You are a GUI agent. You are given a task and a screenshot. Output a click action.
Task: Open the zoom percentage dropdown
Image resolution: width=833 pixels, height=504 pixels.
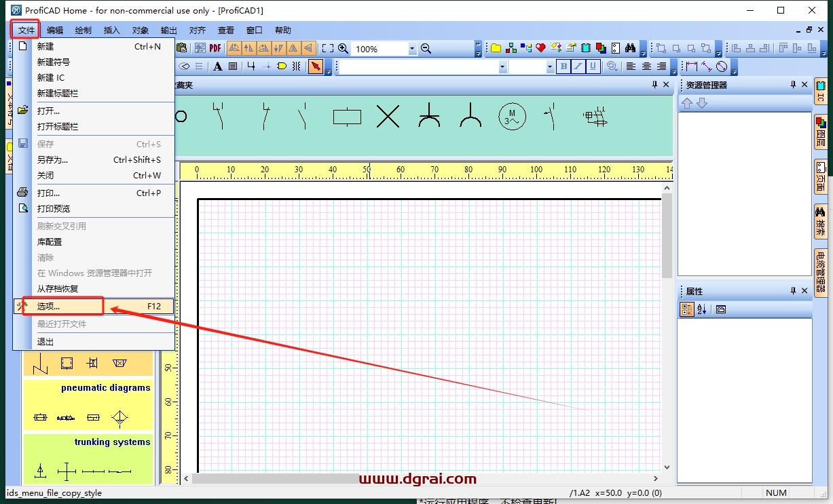click(x=412, y=47)
